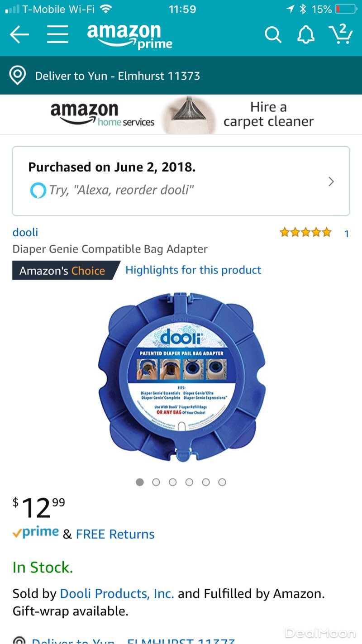Tap the Hire a carpet cleaner banner
Screen dimensions: 362x644
pos(181,114)
